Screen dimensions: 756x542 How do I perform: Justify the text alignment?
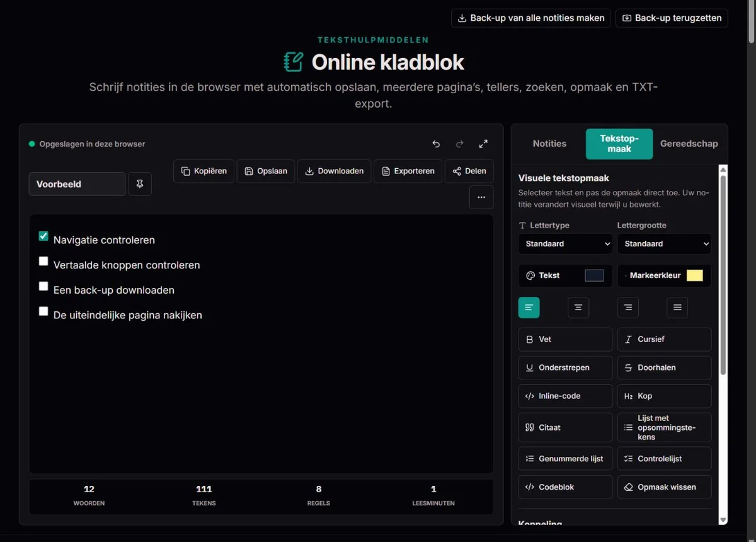point(677,308)
